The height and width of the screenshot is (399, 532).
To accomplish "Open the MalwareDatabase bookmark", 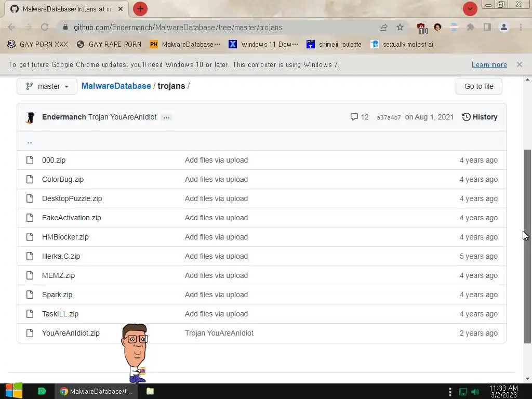I will point(185,45).
